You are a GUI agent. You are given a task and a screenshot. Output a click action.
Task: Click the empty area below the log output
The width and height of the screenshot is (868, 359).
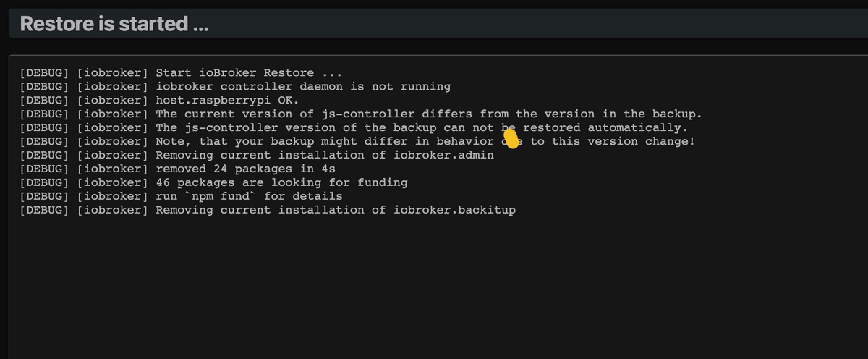434,290
